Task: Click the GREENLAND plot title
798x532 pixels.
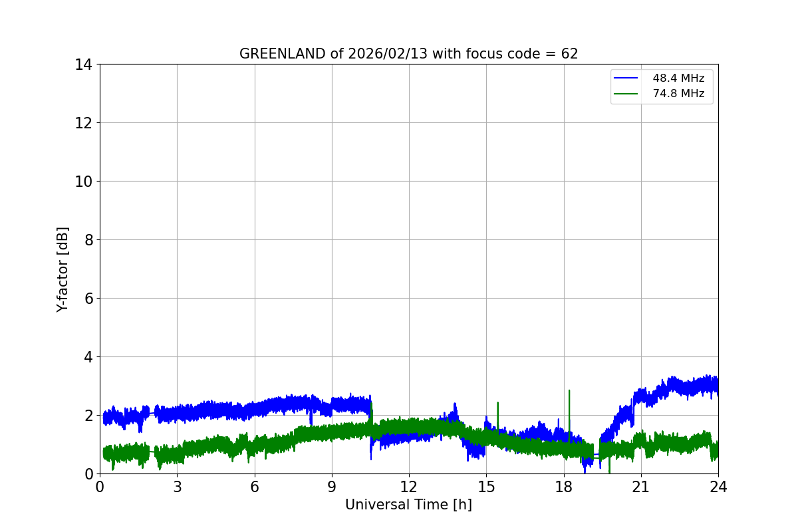Action: [408, 54]
